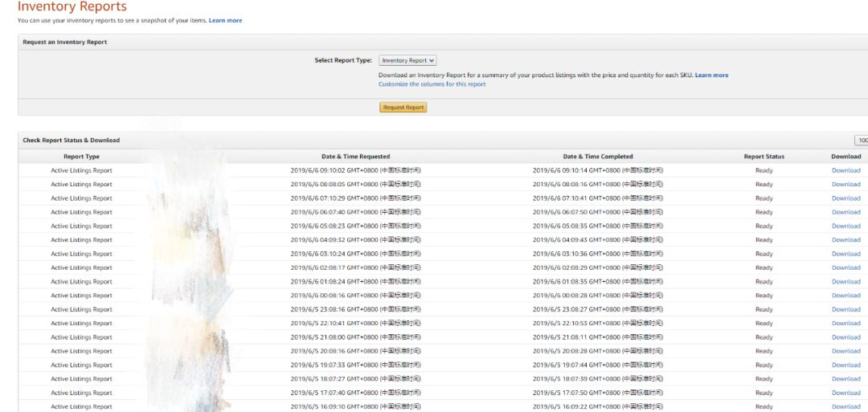
Task: Click the Report Status column header
Action: click(764, 157)
